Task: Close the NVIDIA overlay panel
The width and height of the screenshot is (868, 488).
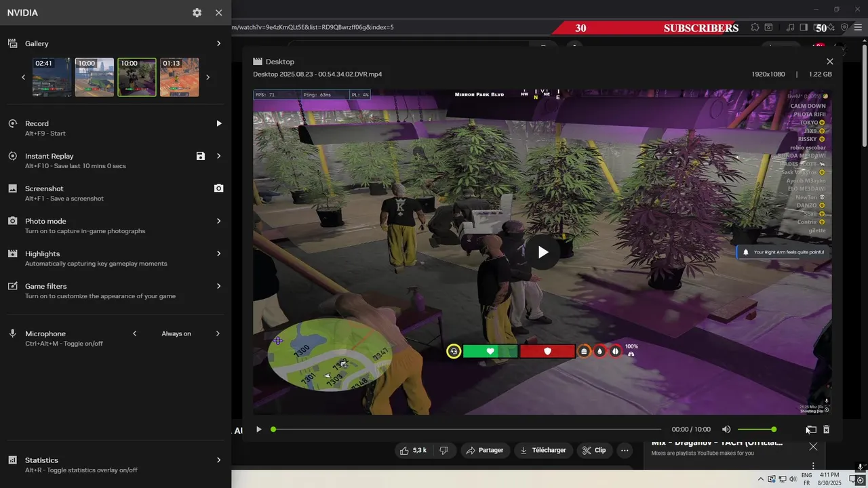Action: pyautogui.click(x=218, y=13)
